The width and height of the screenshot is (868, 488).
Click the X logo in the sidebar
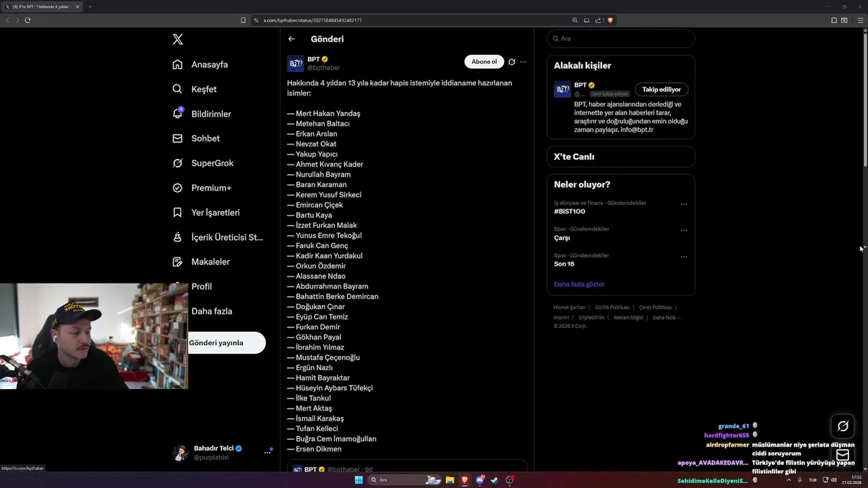[x=178, y=39]
